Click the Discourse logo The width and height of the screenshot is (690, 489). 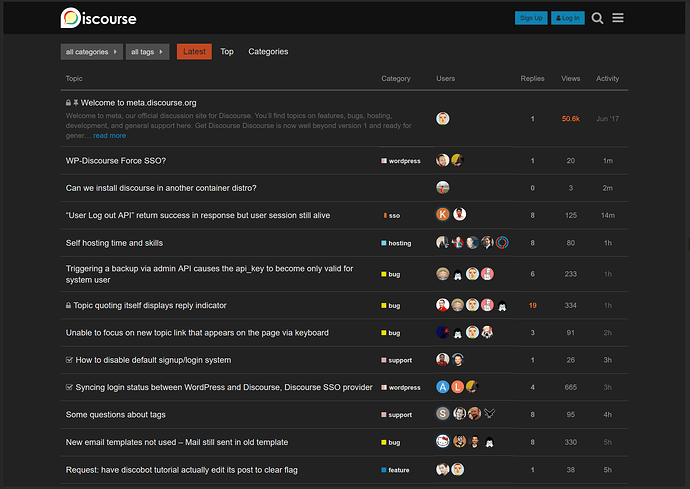point(99,18)
